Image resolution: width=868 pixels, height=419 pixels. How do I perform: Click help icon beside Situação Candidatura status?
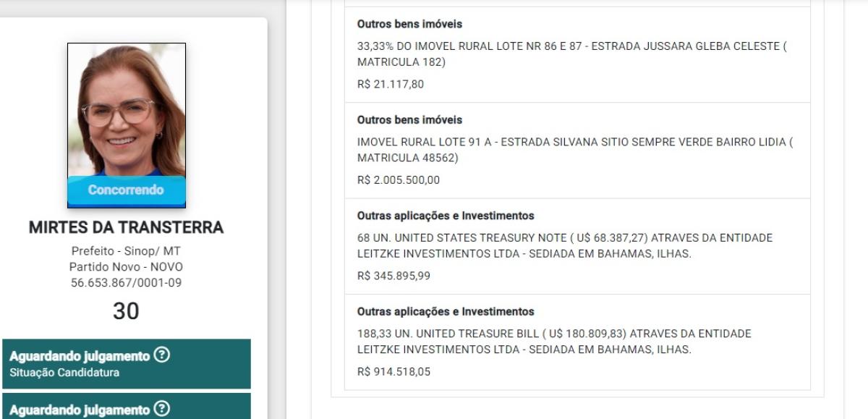click(x=163, y=356)
